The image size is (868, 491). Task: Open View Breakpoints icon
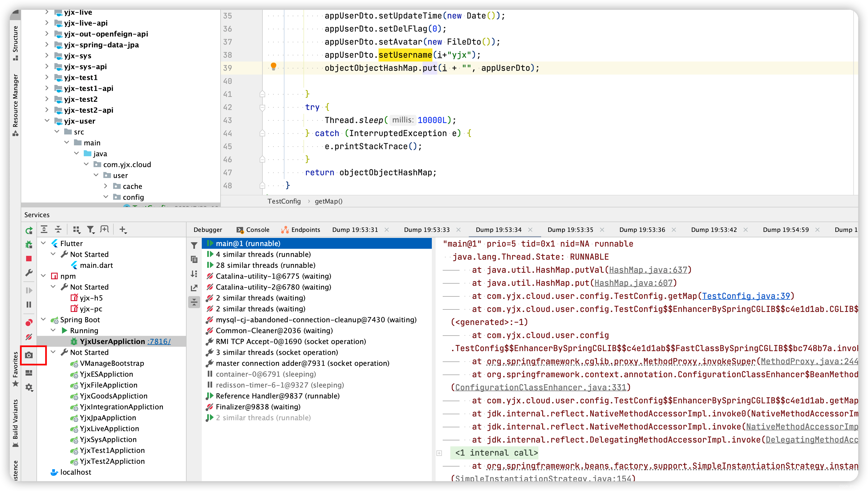click(29, 323)
